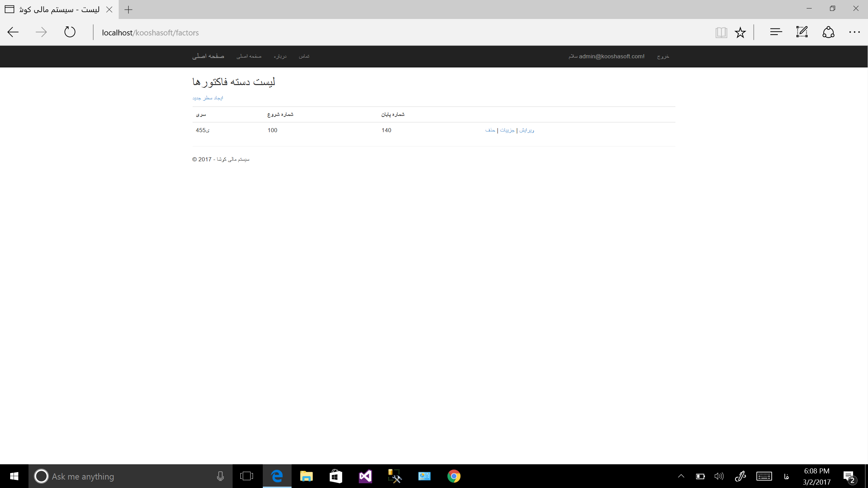Click the درباره navbar item
This screenshot has height=488, width=868.
click(280, 56)
